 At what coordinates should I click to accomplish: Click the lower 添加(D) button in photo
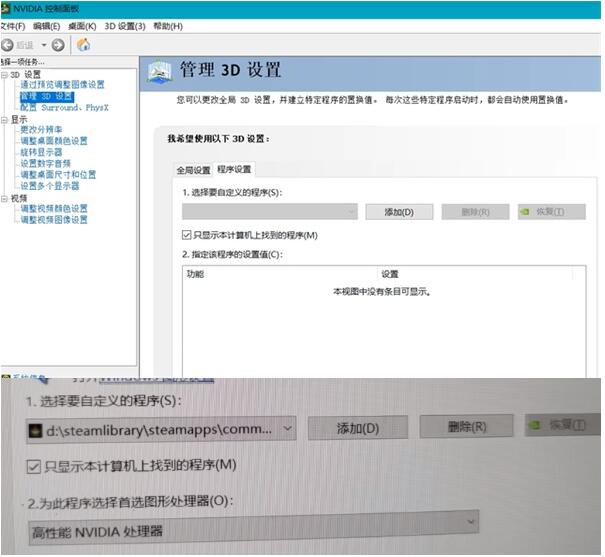pos(358,428)
